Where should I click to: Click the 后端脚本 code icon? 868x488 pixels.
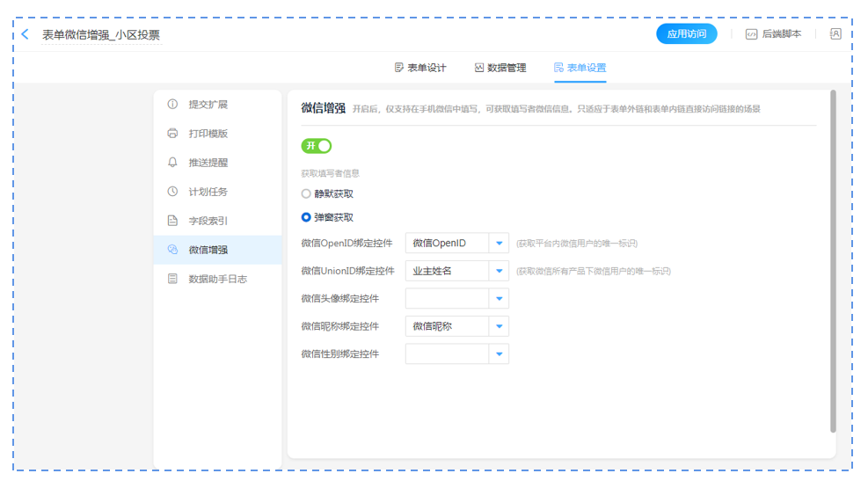pyautogui.click(x=751, y=34)
